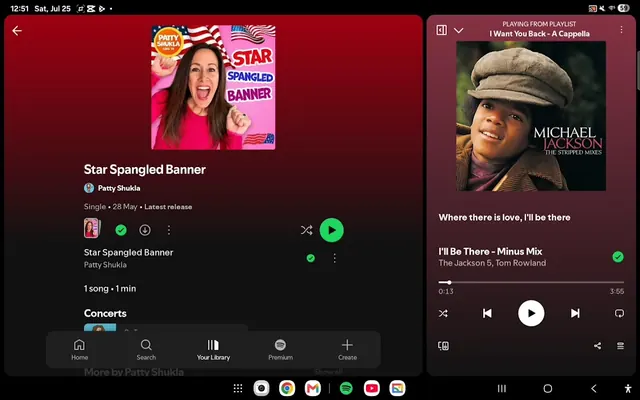Open recent apps navigation button
Viewport: 640px width, 400px height.
click(502, 388)
